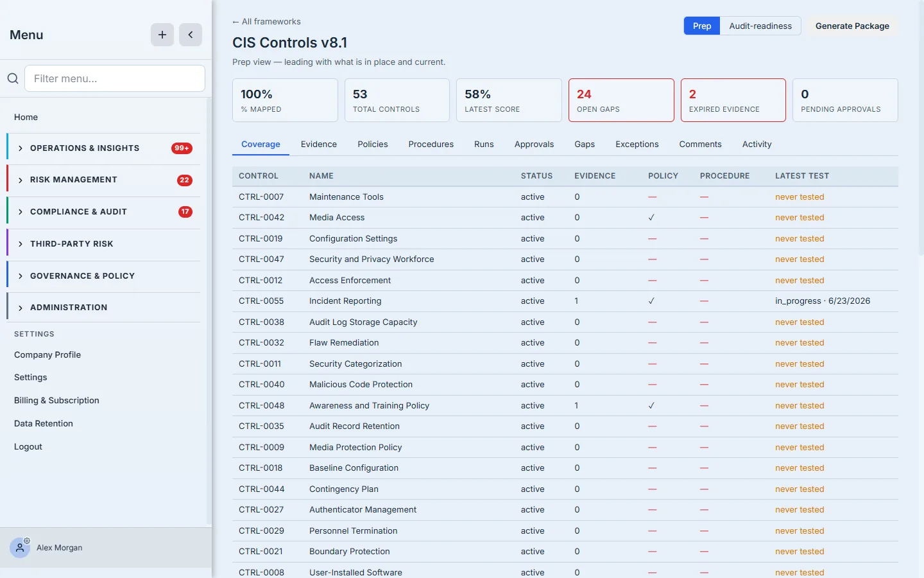The image size is (924, 578).
Task: Click the 24 Open Gaps card
Action: (621, 100)
